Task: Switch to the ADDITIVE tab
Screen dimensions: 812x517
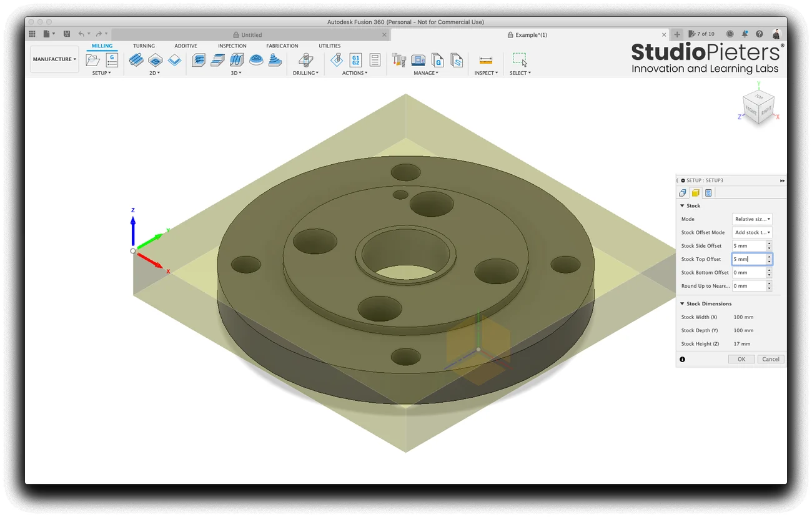Action: (186, 46)
